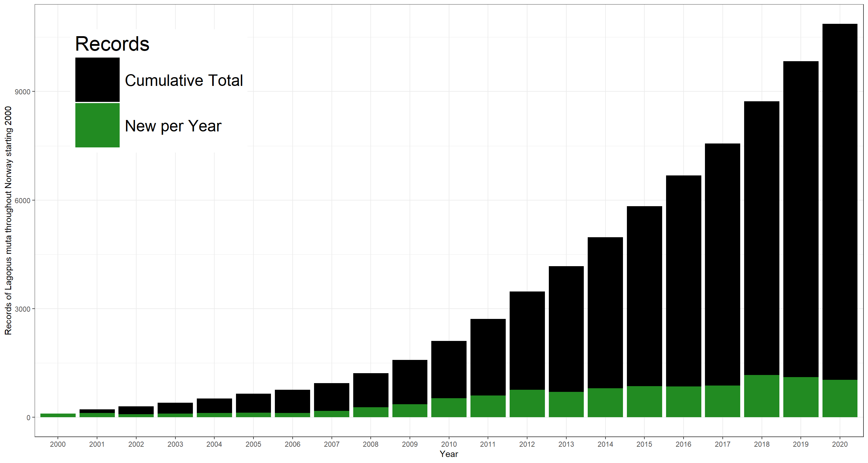Click the 2012 x-axis tick label

[x=527, y=444]
